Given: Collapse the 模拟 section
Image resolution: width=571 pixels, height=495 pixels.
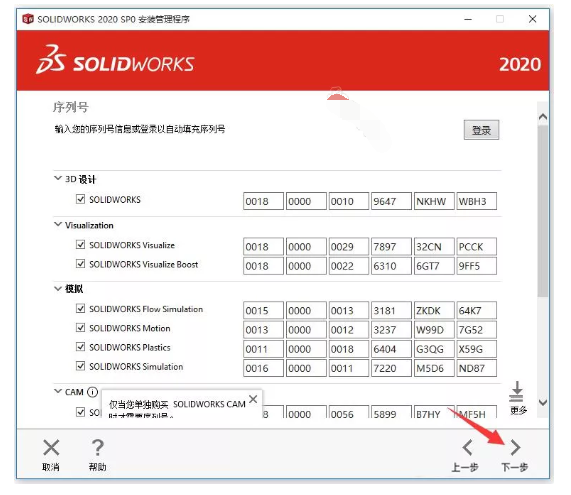Looking at the screenshot, I should pos(58,288).
